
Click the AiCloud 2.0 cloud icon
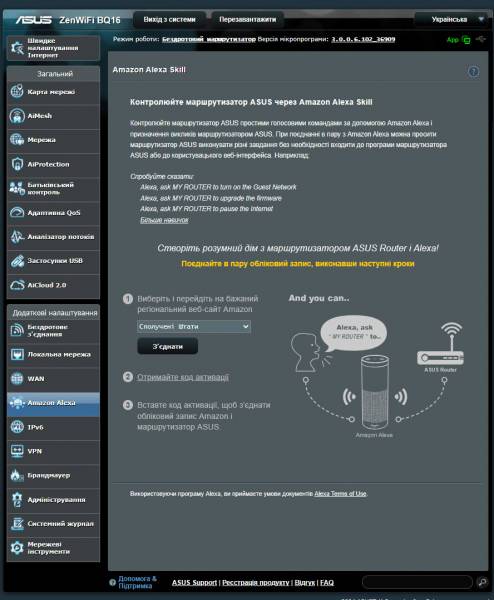tap(17, 285)
